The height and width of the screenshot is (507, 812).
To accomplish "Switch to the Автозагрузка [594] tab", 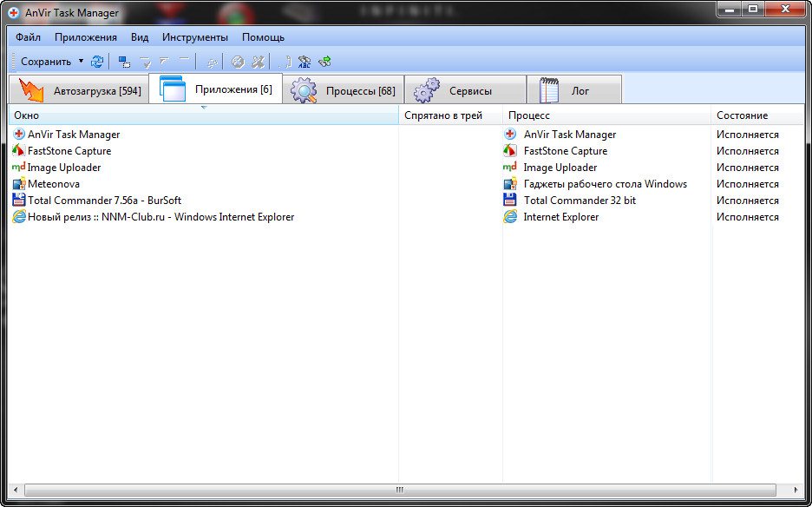I will [x=79, y=90].
